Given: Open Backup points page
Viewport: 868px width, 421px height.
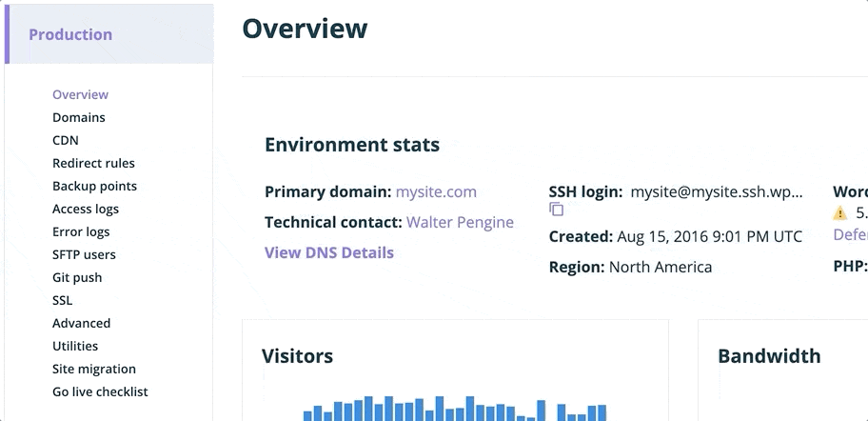Looking at the screenshot, I should click(x=94, y=186).
